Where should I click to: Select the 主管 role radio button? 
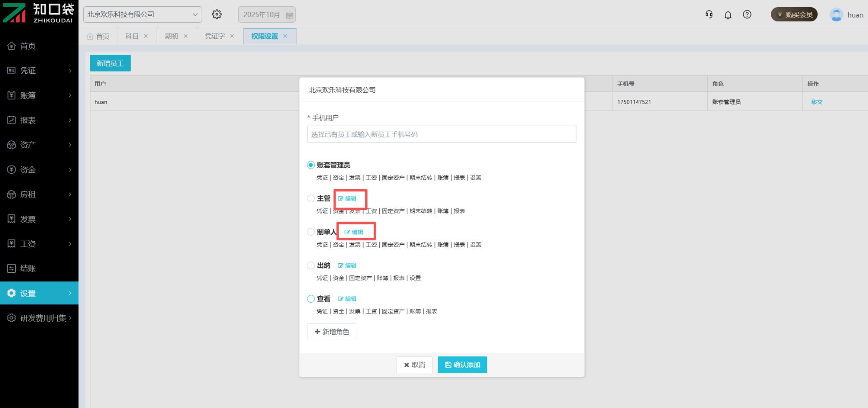[311, 199]
